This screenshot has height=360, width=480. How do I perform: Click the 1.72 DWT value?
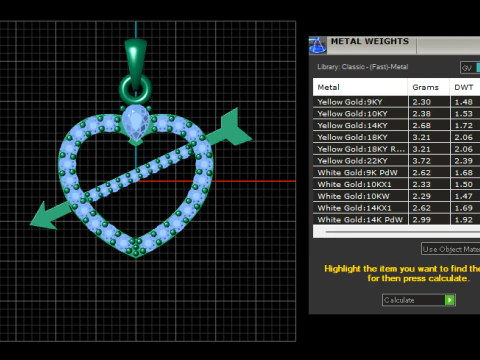coord(464,125)
